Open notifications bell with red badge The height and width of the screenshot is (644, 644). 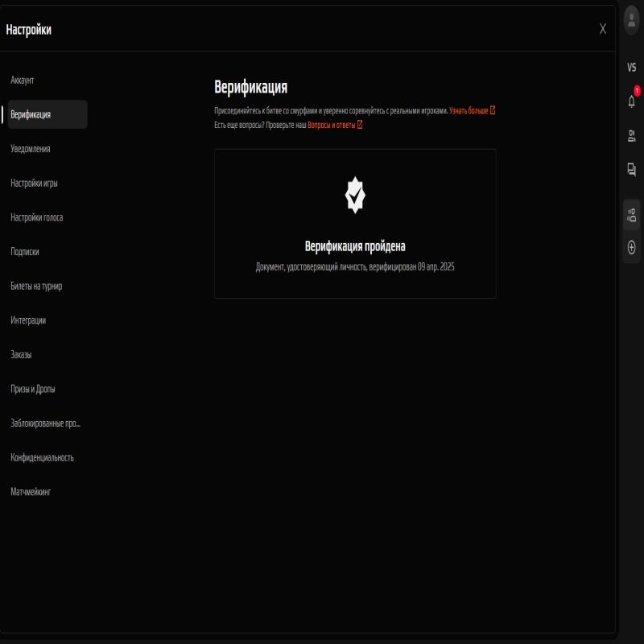tap(632, 101)
